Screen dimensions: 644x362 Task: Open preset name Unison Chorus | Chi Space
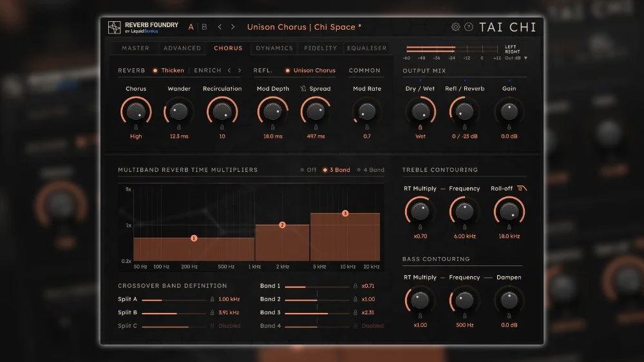coord(304,27)
